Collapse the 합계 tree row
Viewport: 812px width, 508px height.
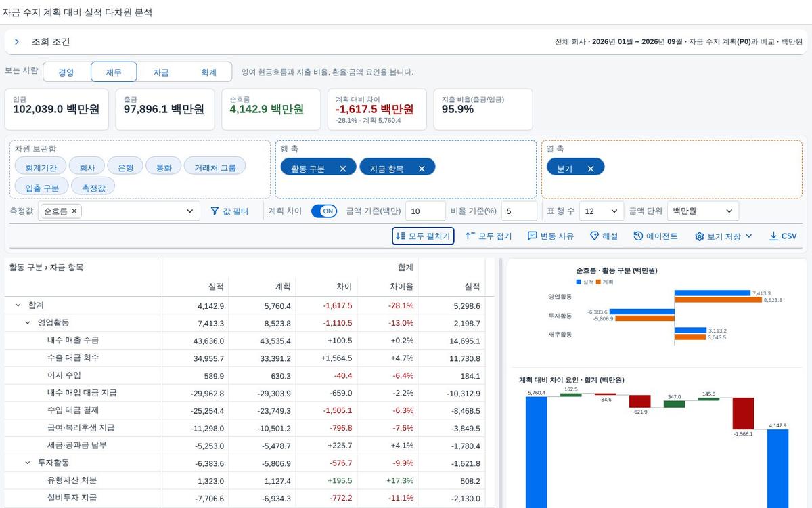click(x=18, y=305)
